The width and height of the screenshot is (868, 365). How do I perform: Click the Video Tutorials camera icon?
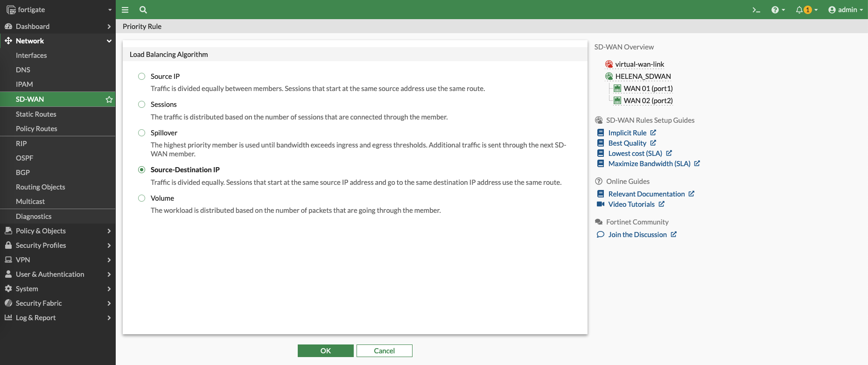tap(601, 204)
